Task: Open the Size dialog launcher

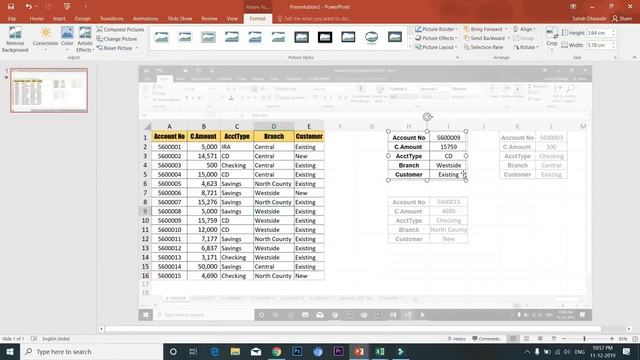Action: 615,58
